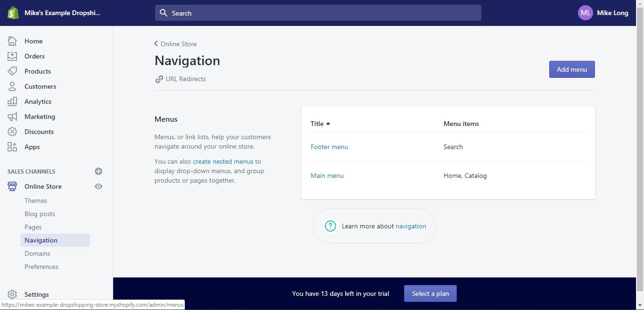The width and height of the screenshot is (644, 310).
Task: Open the Settings gear icon
Action: point(12,294)
